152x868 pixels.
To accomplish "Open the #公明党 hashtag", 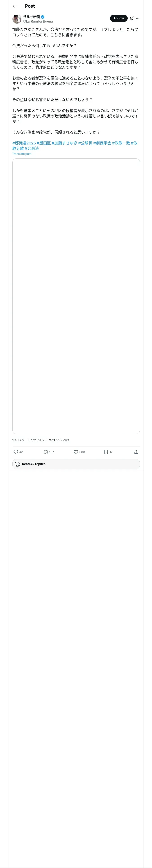I will [x=85, y=143].
